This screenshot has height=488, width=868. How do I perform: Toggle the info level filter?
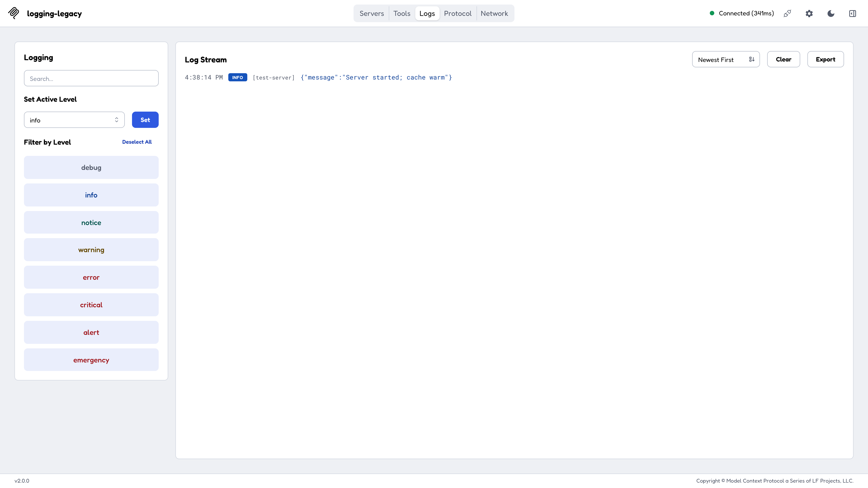pos(91,195)
